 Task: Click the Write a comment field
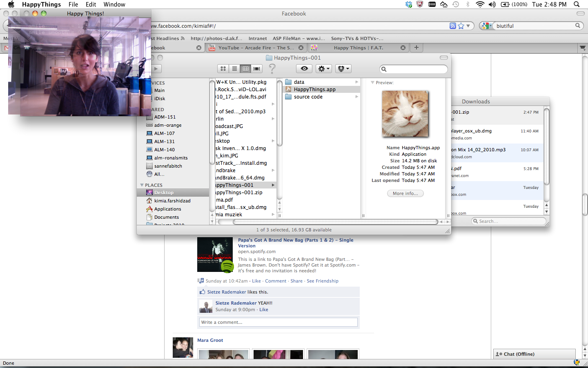point(278,322)
